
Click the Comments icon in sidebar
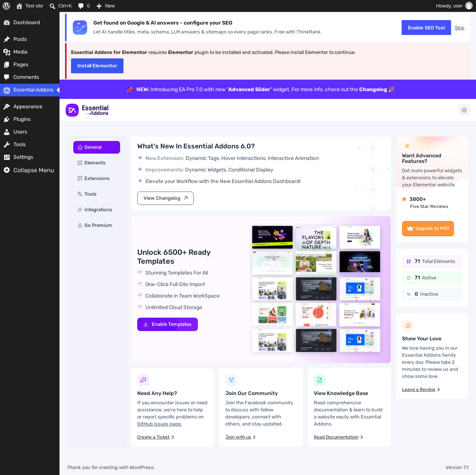(x=7, y=77)
